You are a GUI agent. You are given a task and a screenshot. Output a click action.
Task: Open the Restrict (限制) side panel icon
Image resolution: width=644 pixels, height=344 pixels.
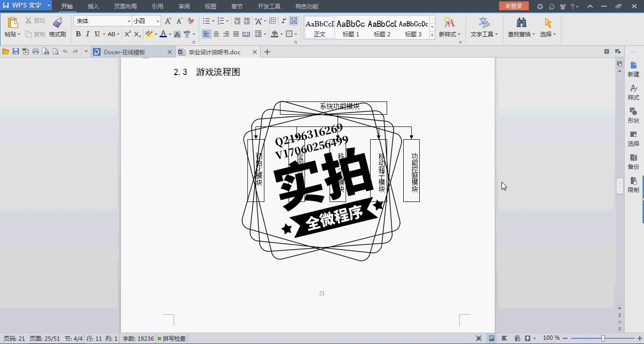point(634,185)
